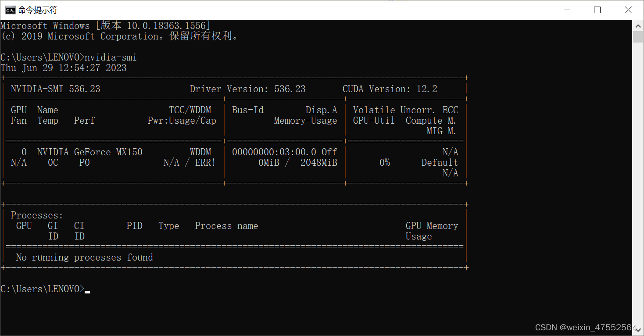Image resolution: width=644 pixels, height=336 pixels.
Task: Click the '命令提示符' window title text
Action: coord(38,10)
